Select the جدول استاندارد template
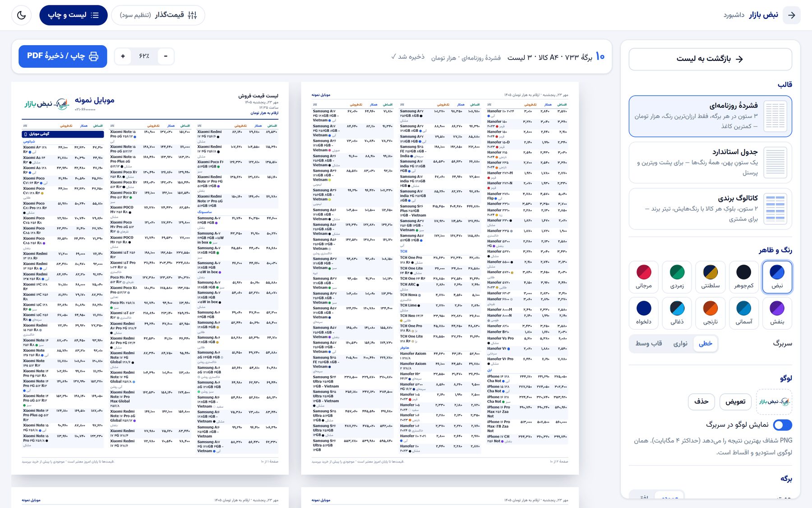812x508 pixels. pyautogui.click(x=710, y=162)
